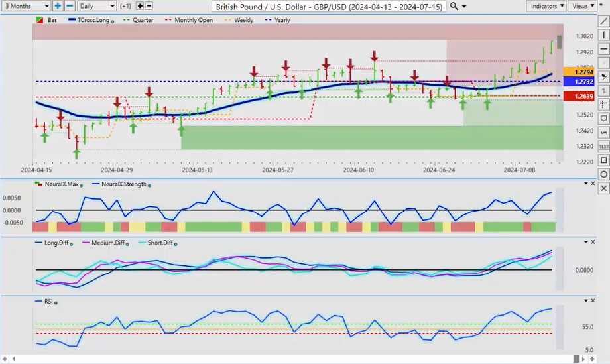Click the bottom-left plus add-panel icon
The width and height of the screenshot is (610, 364).
[x=5, y=359]
